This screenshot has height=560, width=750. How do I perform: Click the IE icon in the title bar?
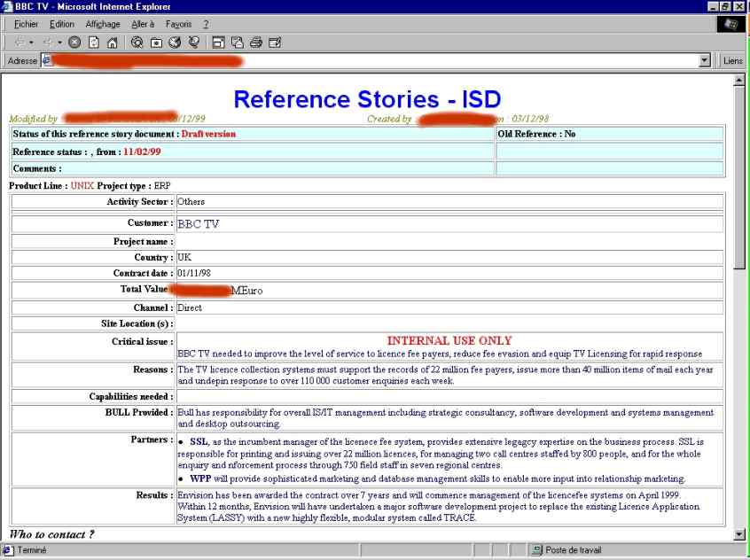tap(7, 7)
